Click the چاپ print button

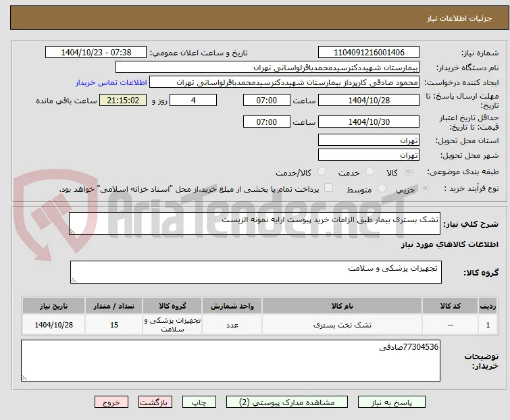coord(199,402)
